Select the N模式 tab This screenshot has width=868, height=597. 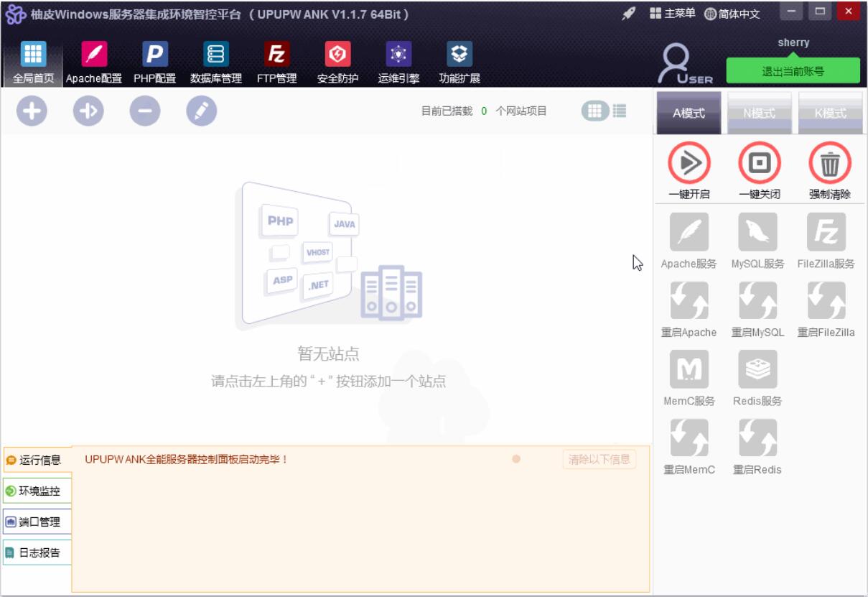(x=760, y=113)
